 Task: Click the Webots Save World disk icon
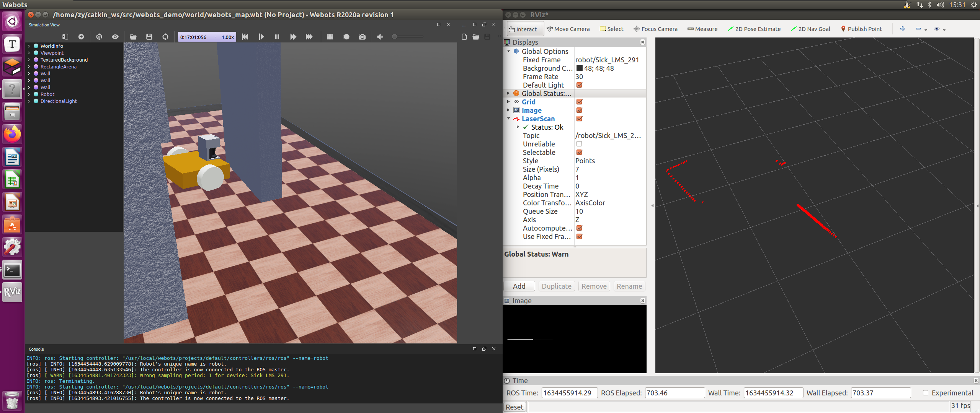click(x=149, y=37)
